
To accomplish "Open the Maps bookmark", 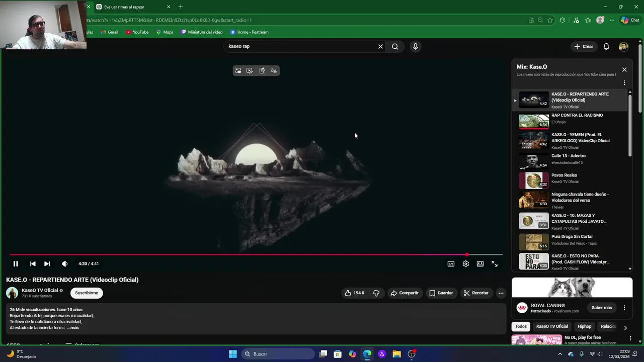I will pos(165,32).
